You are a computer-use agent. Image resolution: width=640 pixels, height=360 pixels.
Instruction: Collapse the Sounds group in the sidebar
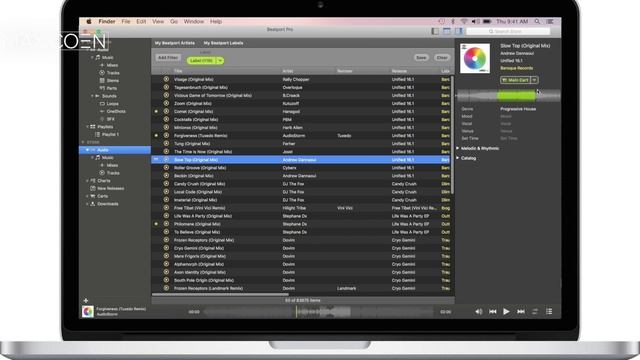coord(93,96)
